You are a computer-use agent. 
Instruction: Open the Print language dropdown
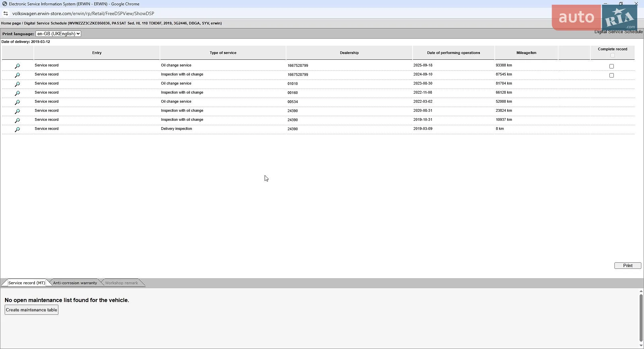58,34
